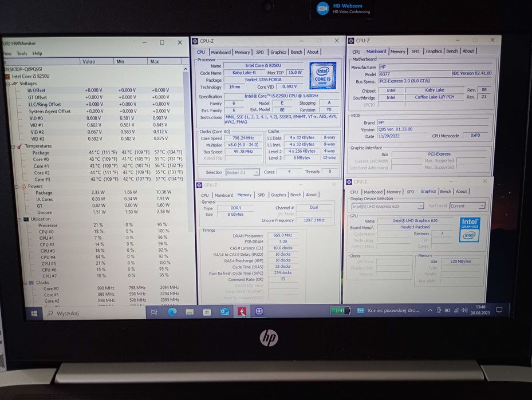Select the Graphics tab in the Memory window
532x400 pixels.
pyautogui.click(x=278, y=195)
